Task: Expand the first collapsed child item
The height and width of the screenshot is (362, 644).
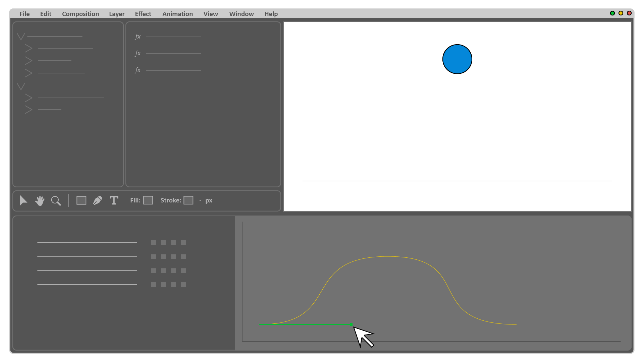Action: coord(29,49)
